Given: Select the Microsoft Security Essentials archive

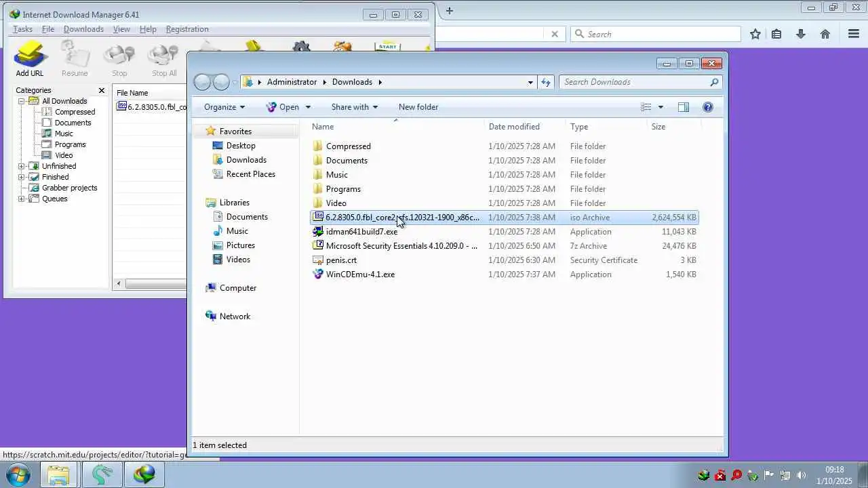Looking at the screenshot, I should click(x=401, y=246).
